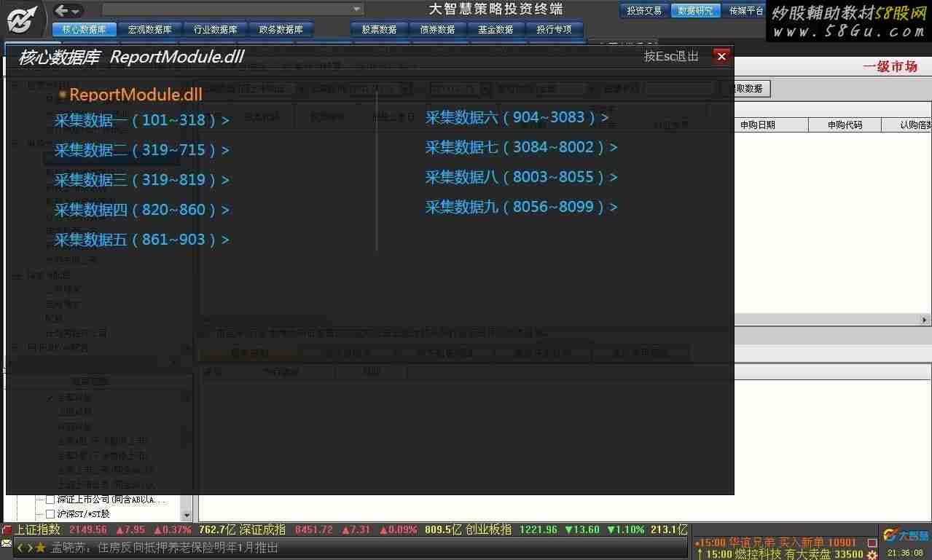
Task: Go to the 政务数据库 tab
Action: coord(281,29)
